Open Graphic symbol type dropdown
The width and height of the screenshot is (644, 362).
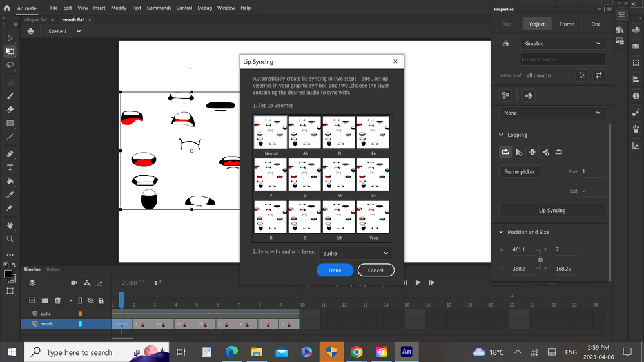click(x=562, y=43)
